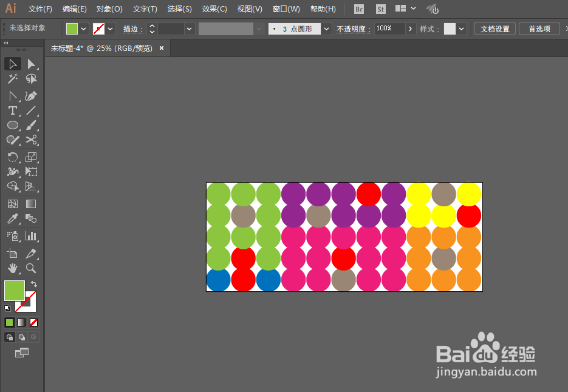Select the Shaper tool
The image size is (568, 392).
[x=13, y=140]
